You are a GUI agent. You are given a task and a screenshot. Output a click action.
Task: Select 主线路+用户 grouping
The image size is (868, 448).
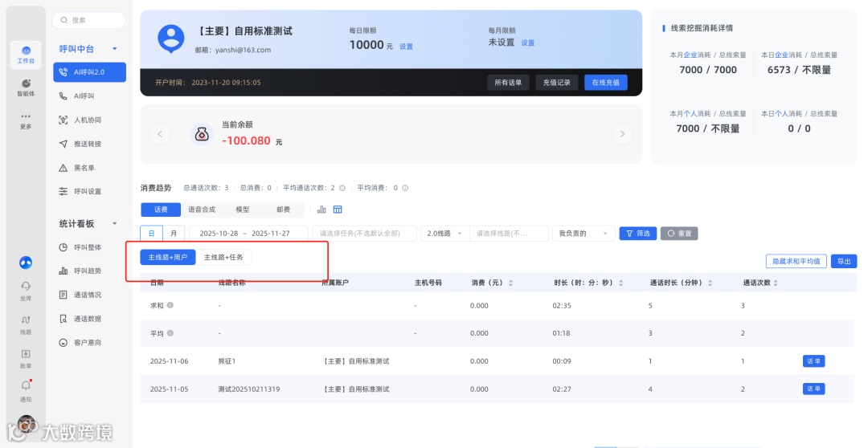click(x=168, y=257)
